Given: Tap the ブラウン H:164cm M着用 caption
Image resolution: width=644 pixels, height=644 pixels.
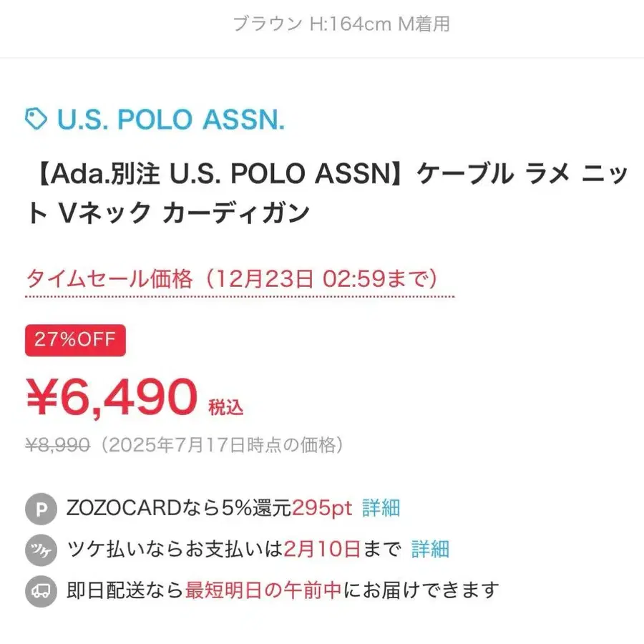Looking at the screenshot, I should coord(341,24).
